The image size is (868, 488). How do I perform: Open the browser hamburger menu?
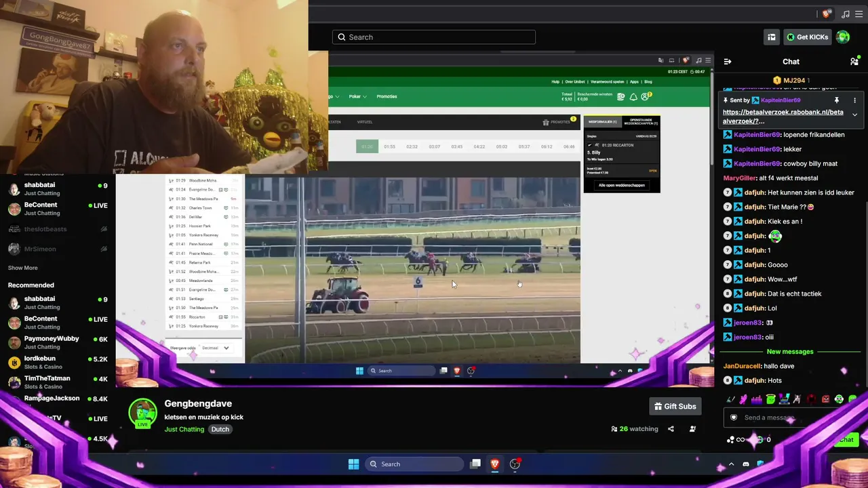[859, 14]
